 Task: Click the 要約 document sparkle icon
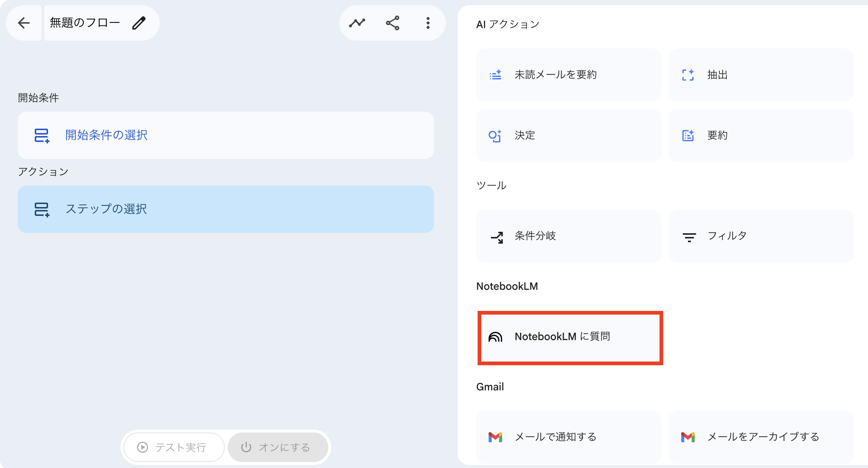tap(688, 136)
